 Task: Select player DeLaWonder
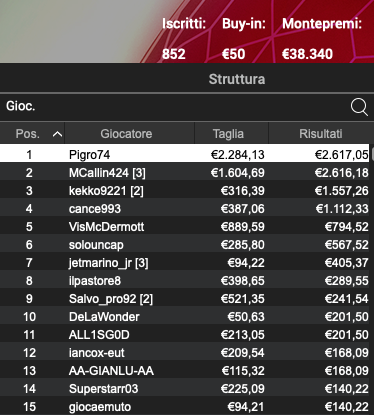pos(185,316)
